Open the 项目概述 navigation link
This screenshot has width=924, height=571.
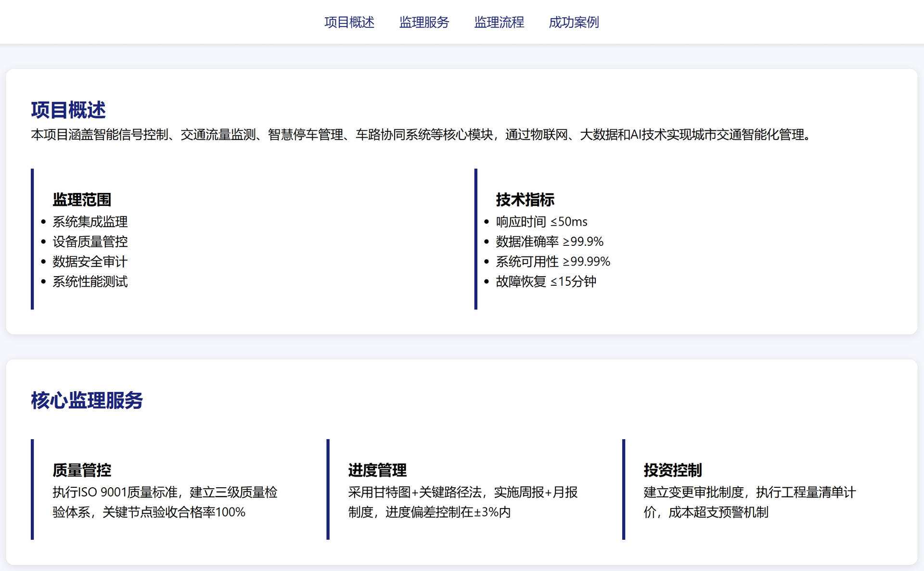pos(349,22)
